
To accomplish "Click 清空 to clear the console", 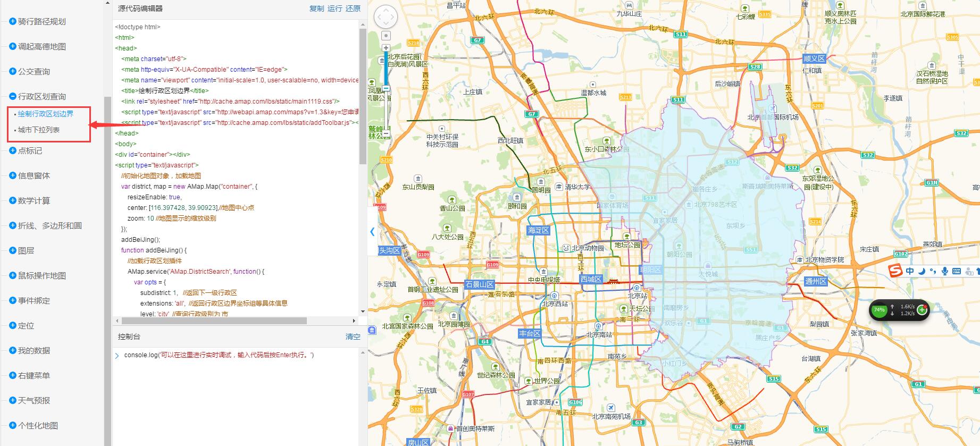I will tap(353, 336).
